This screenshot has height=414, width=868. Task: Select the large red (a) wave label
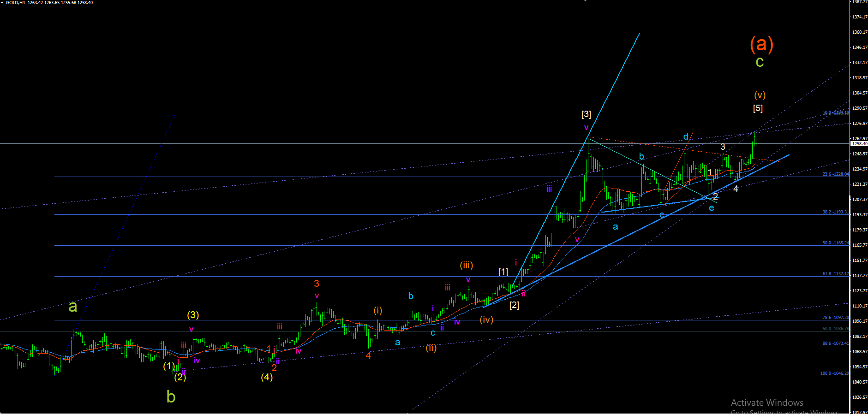pos(761,44)
